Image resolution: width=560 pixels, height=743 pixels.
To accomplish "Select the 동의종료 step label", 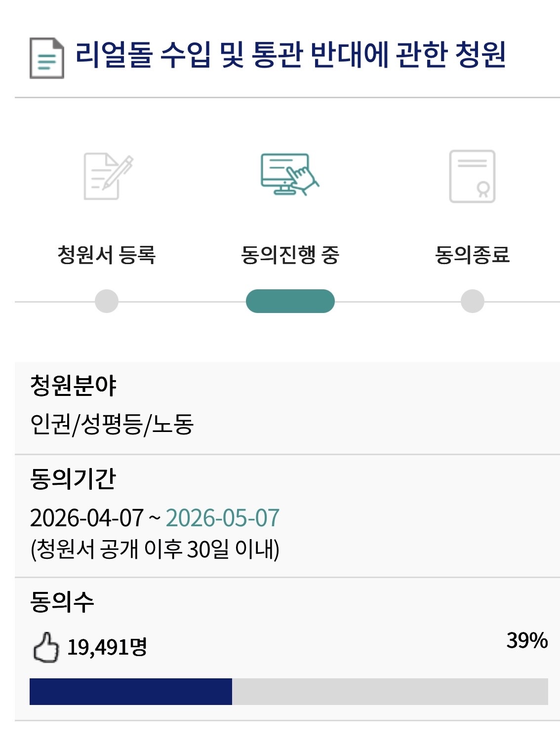I will [x=473, y=255].
